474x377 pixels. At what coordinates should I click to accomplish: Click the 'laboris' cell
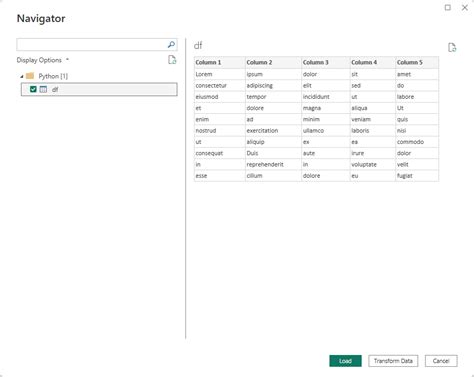pos(373,131)
